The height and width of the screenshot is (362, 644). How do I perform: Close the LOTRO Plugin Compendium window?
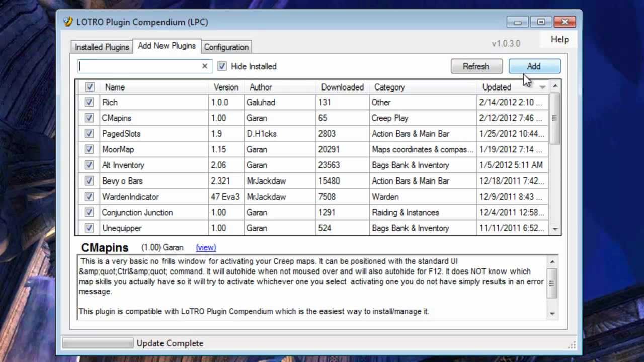pos(565,22)
